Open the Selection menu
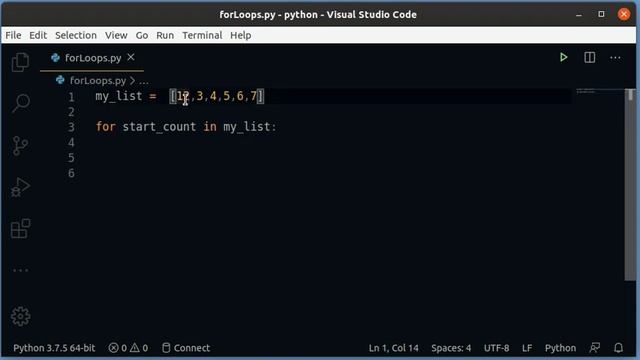Screen dimensions: 640x360 [76, 36]
